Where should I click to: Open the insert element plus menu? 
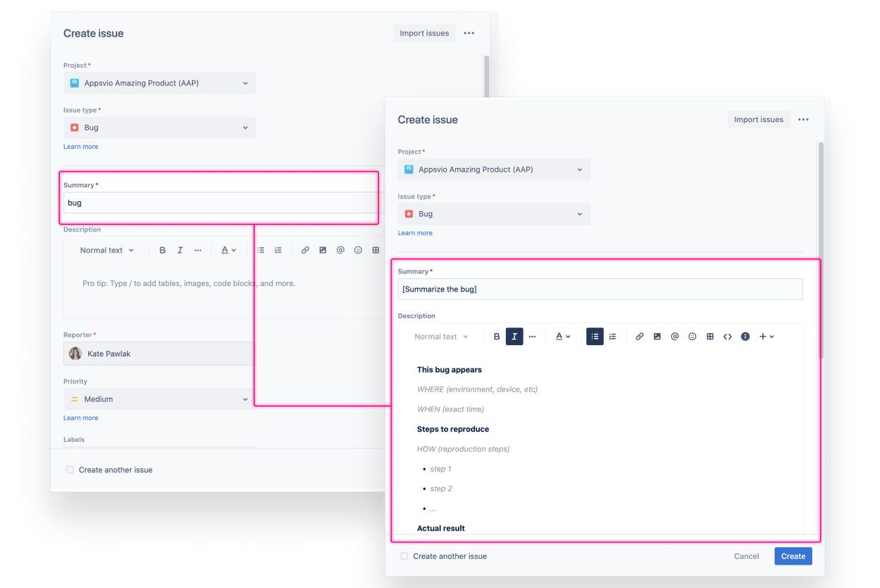(766, 336)
